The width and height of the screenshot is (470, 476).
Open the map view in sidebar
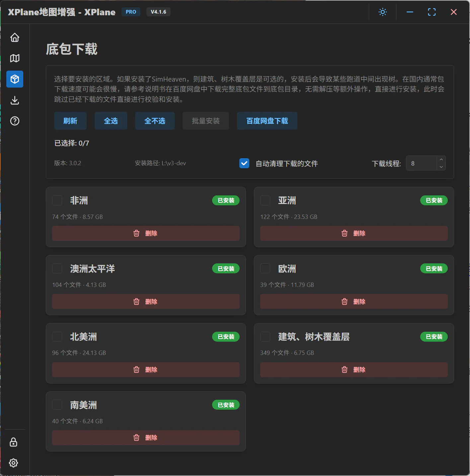pyautogui.click(x=15, y=58)
